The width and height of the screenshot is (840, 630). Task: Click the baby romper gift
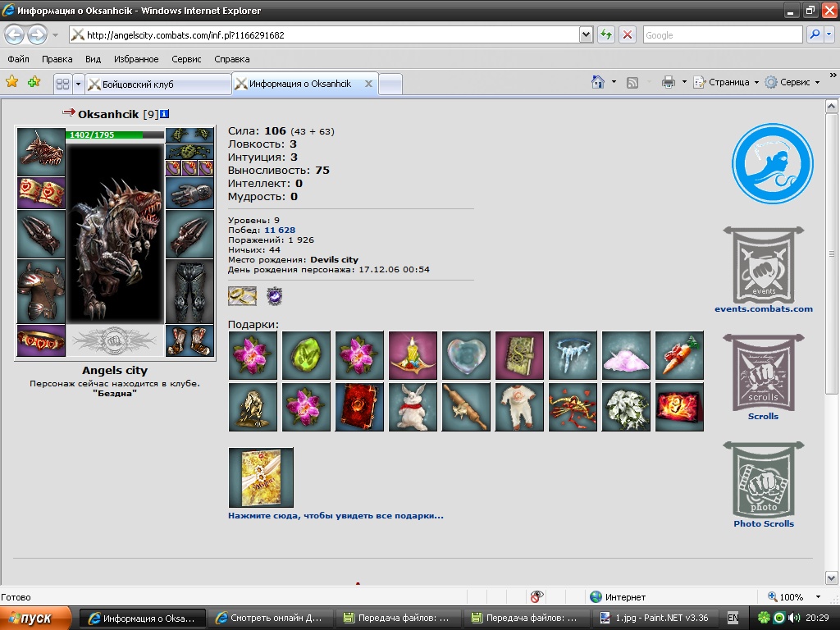[519, 407]
